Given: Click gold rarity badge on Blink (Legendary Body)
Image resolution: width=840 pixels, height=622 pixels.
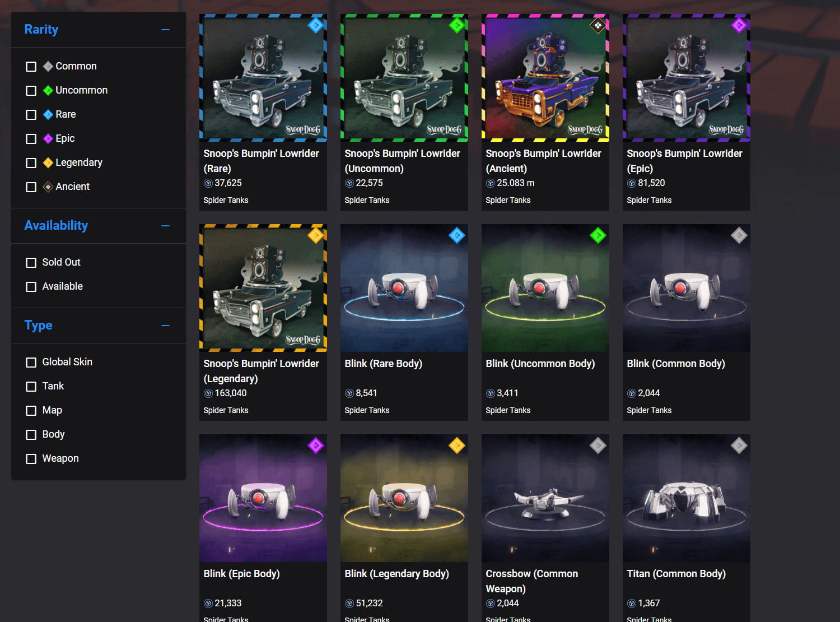Looking at the screenshot, I should coord(457,445).
